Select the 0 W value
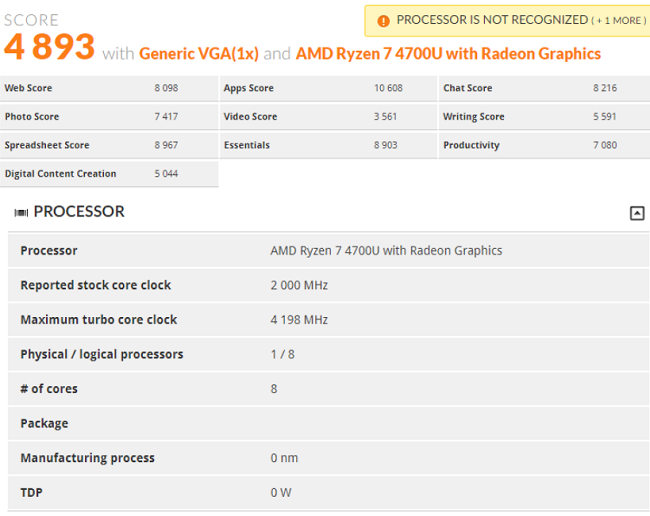 click(281, 492)
